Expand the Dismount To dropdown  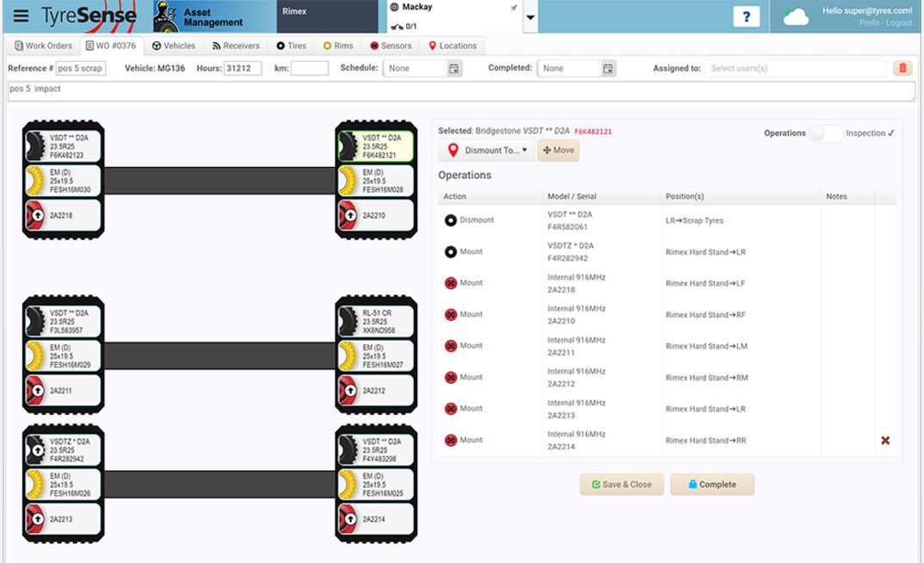[486, 151]
